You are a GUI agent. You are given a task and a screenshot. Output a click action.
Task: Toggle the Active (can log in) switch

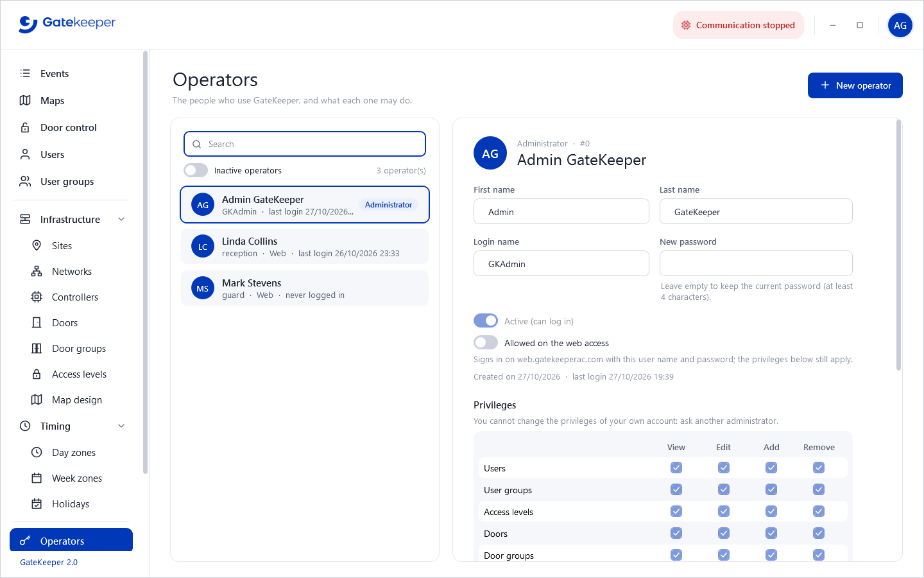pos(486,320)
